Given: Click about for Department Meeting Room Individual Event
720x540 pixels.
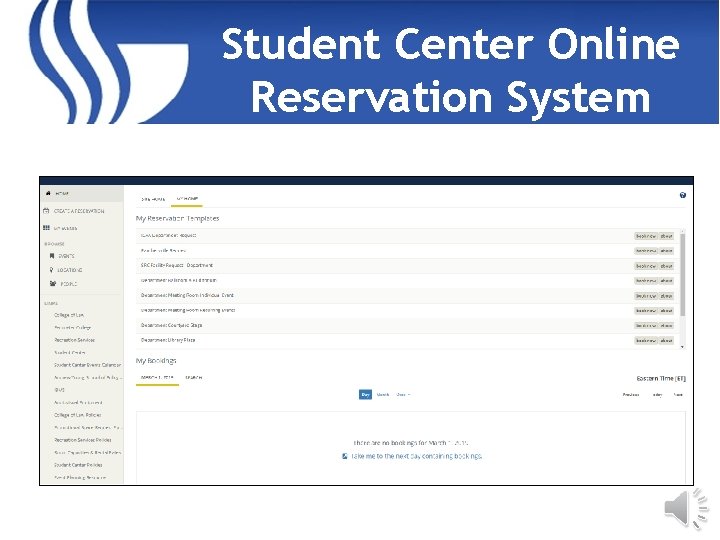Looking at the screenshot, I should (666, 296).
